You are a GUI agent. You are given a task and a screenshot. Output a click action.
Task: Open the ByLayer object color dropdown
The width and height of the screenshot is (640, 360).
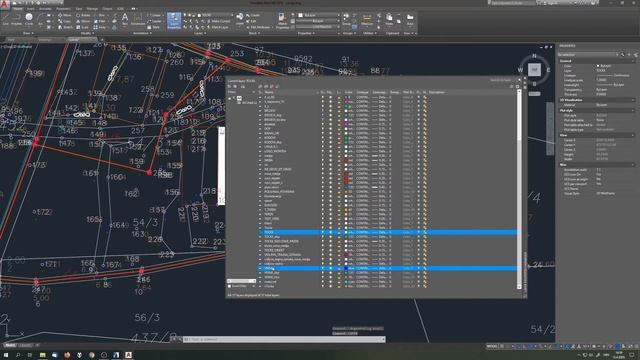[318, 15]
